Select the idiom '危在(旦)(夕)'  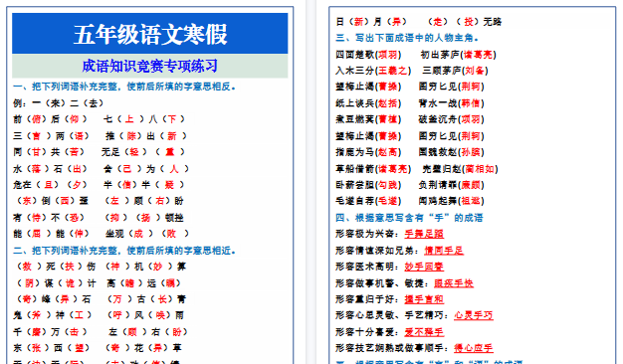pyautogui.click(x=50, y=185)
